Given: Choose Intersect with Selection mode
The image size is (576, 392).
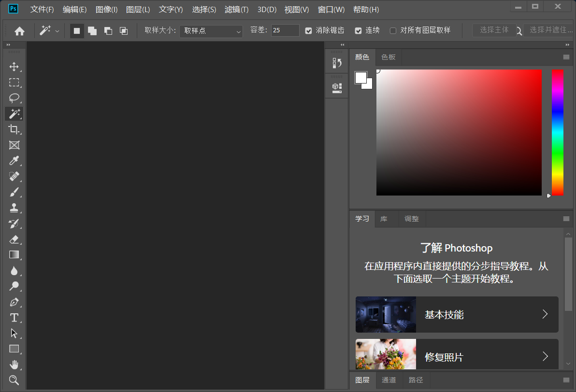Looking at the screenshot, I should click(x=124, y=31).
